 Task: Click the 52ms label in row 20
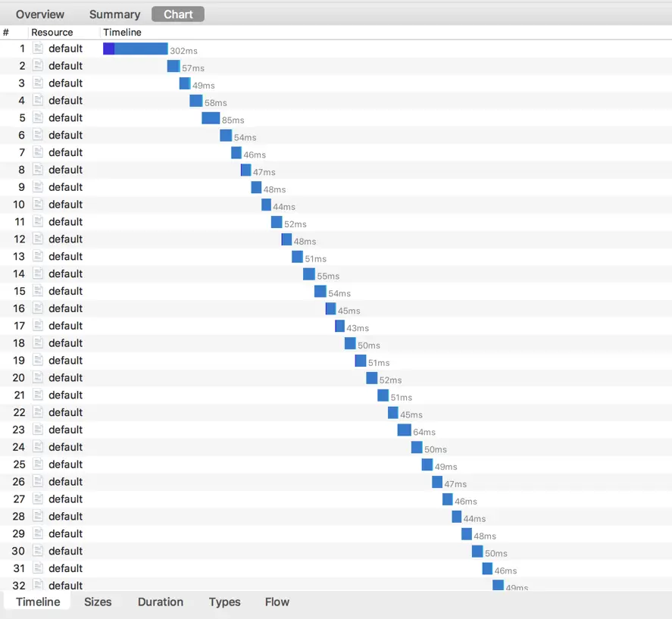pos(390,380)
